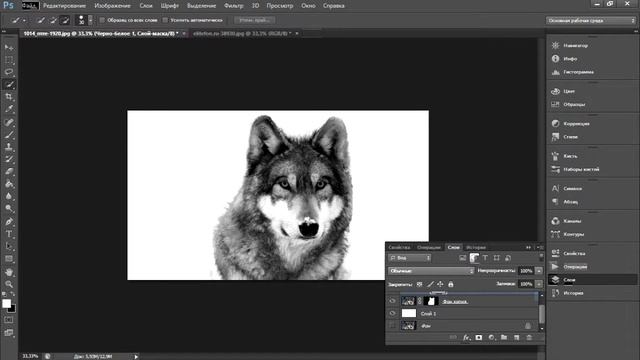Screen dimensions: 640x360
Task: Switch to the История tab
Action: pyautogui.click(x=476, y=247)
